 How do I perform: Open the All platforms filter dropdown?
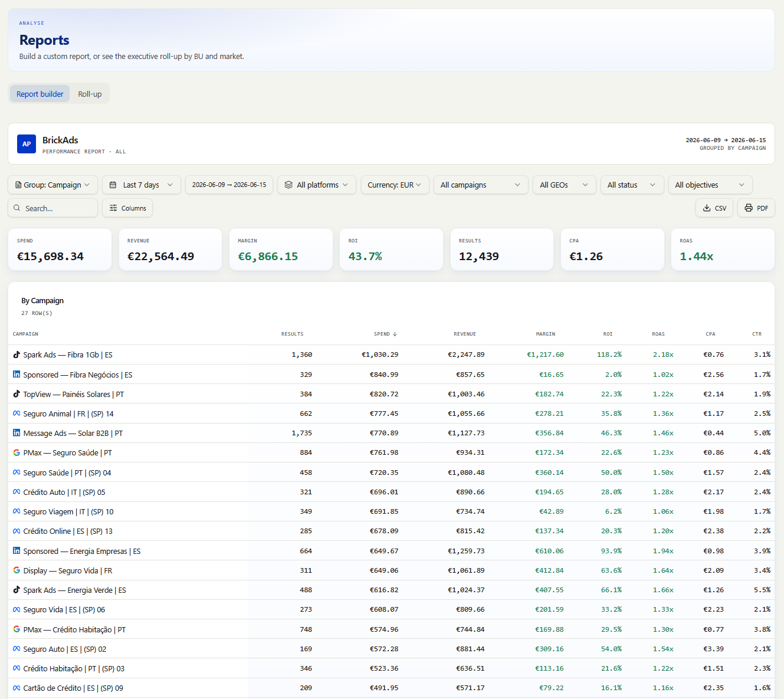coord(317,185)
